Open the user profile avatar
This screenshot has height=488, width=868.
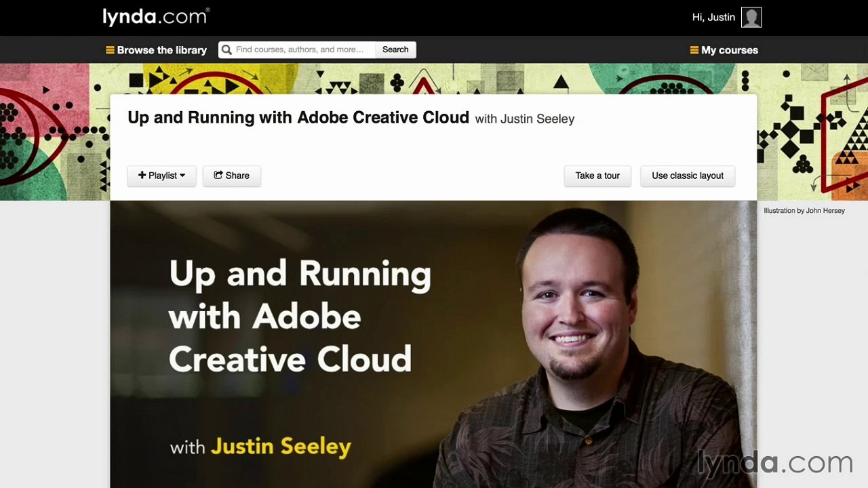(751, 18)
